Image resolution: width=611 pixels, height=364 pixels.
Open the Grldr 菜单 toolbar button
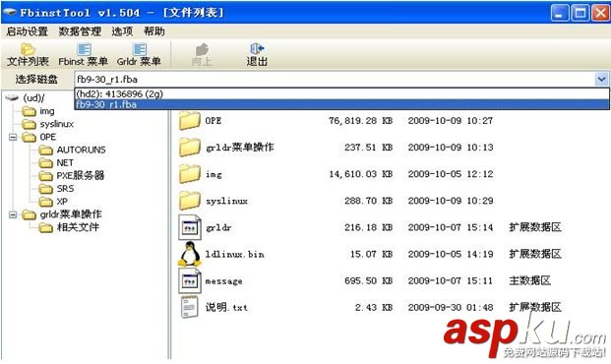(x=139, y=55)
